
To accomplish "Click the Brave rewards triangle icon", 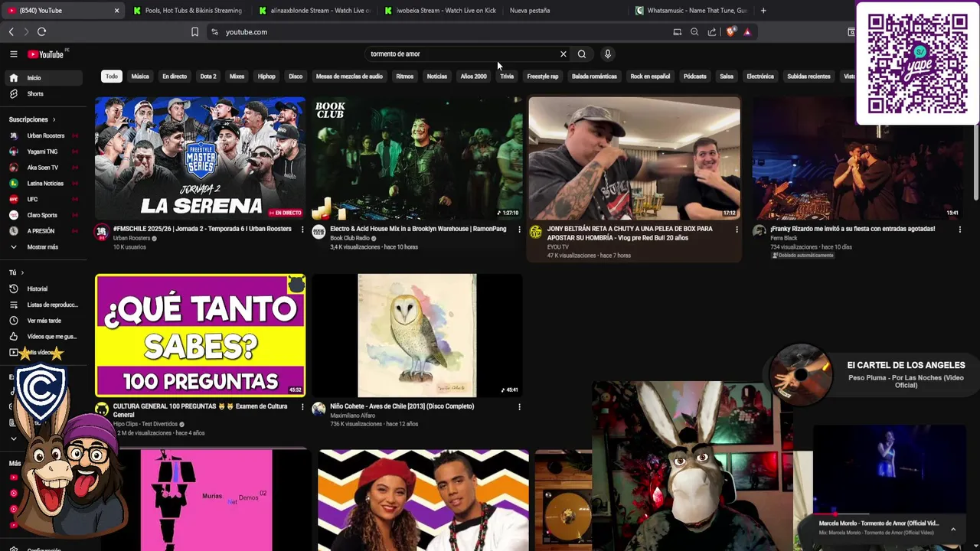I will pyautogui.click(x=747, y=32).
